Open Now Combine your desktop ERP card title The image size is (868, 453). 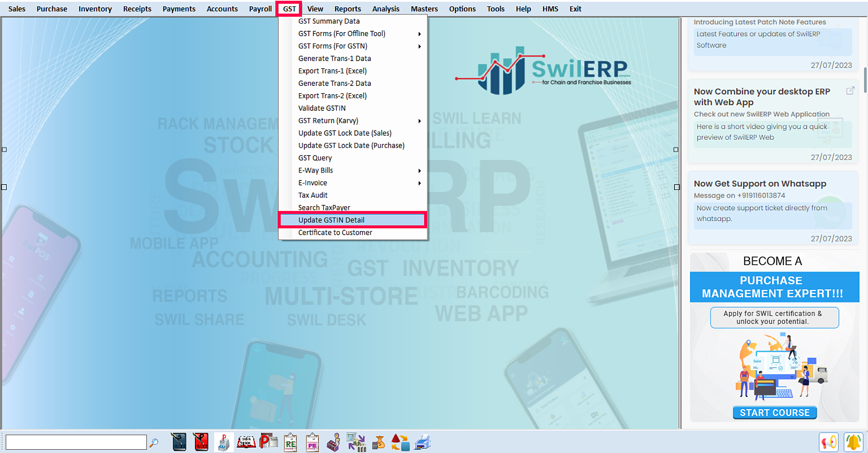[x=762, y=97]
